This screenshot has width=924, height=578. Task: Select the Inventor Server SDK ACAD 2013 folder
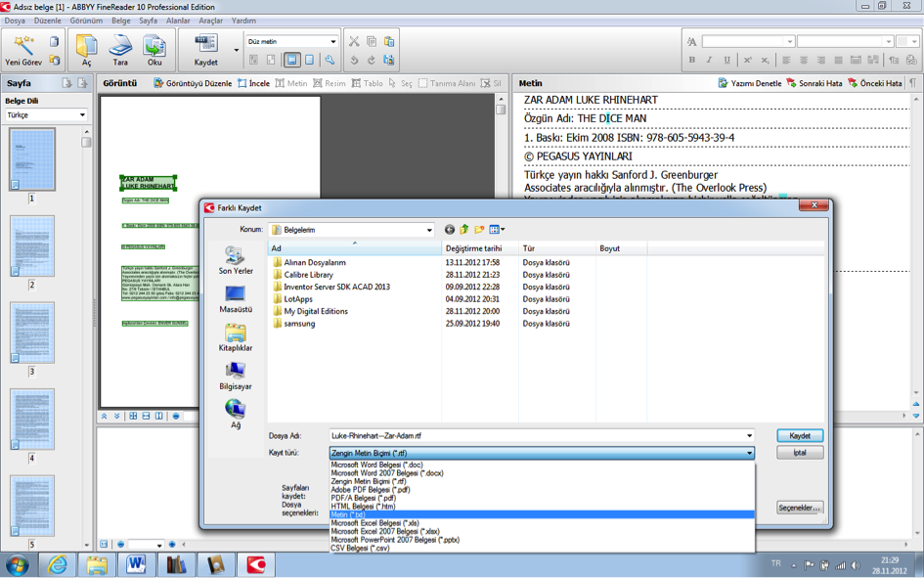[x=336, y=287]
